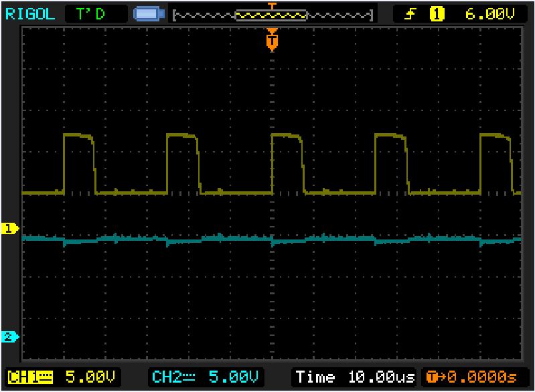Select the yellow channel 1 trigger source badge
The width and height of the screenshot is (535, 392).
(x=437, y=14)
